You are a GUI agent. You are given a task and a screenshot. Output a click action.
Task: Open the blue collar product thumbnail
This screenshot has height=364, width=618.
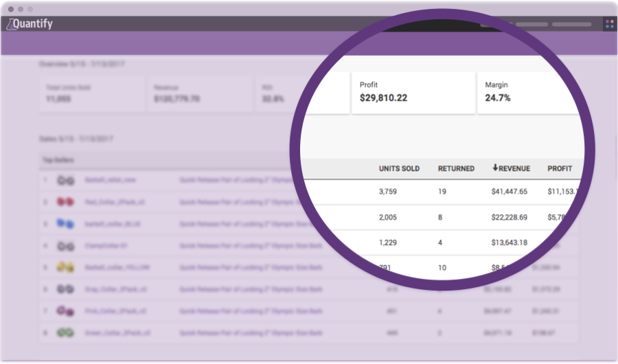(x=65, y=224)
